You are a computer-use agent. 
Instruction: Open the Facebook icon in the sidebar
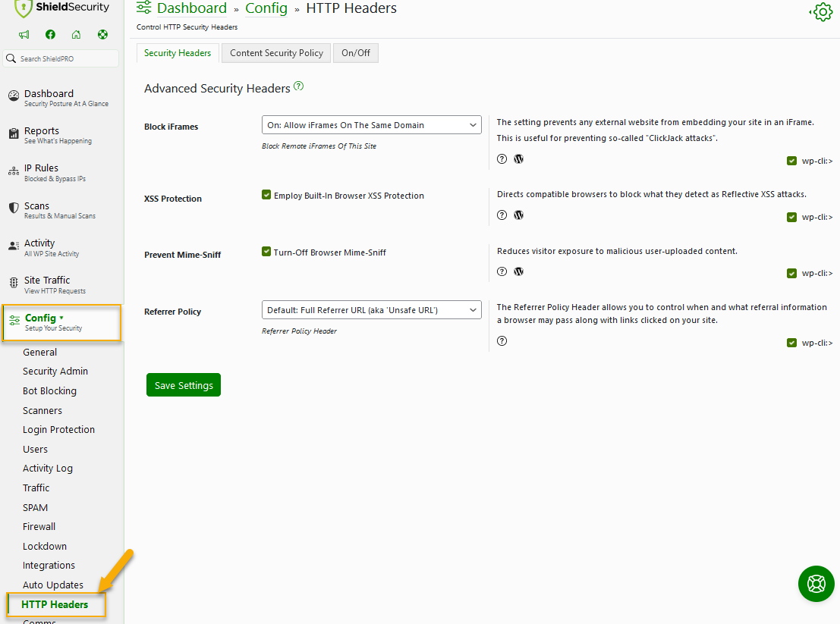(x=50, y=34)
